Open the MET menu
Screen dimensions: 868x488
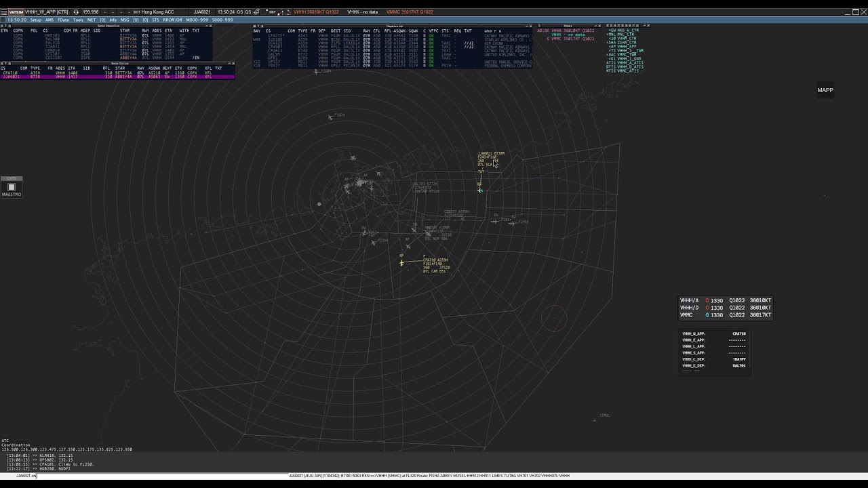click(x=92, y=20)
